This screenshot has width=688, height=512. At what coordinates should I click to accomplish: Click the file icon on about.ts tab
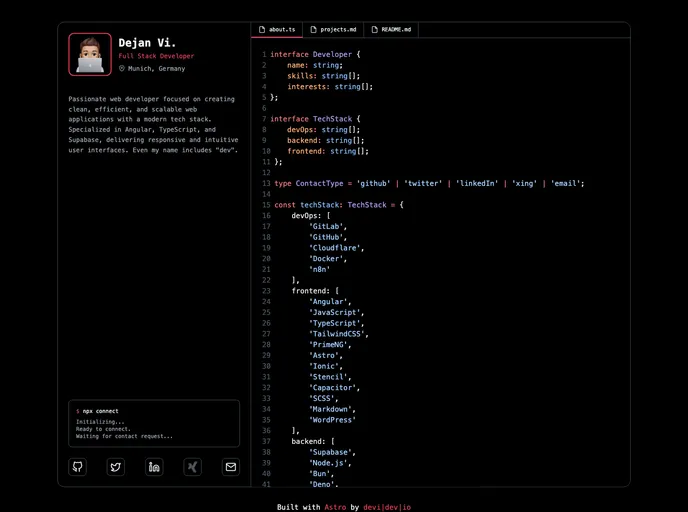pos(262,29)
